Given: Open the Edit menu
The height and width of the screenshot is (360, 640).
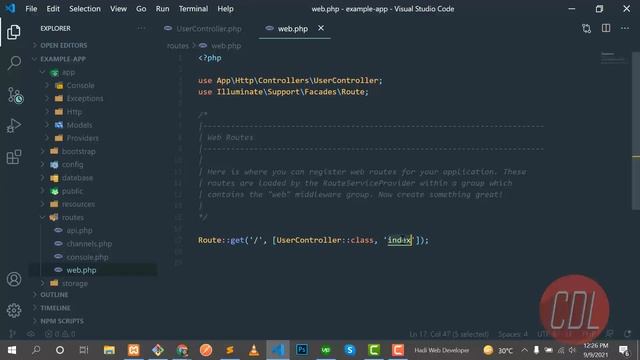Looking at the screenshot, I should coord(53,9).
